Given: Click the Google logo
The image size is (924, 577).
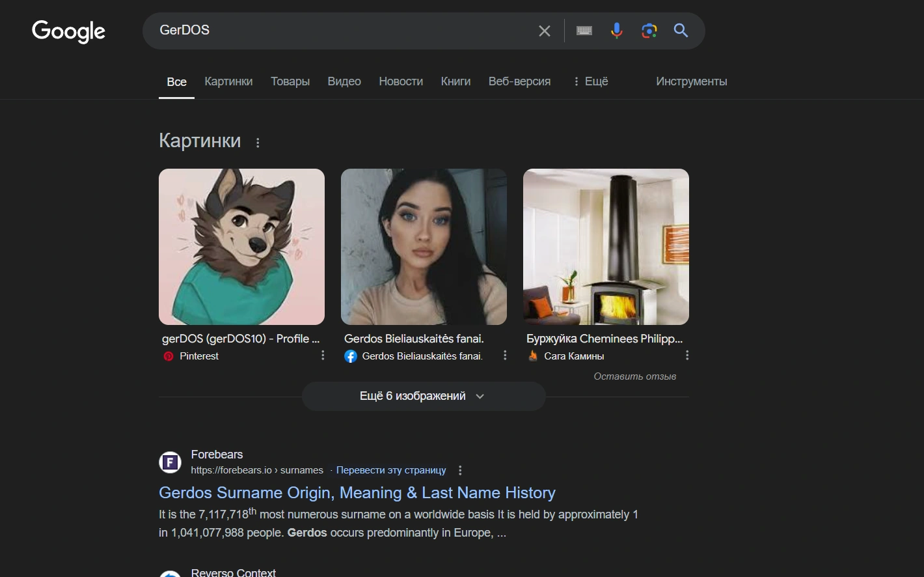Looking at the screenshot, I should pos(68,31).
